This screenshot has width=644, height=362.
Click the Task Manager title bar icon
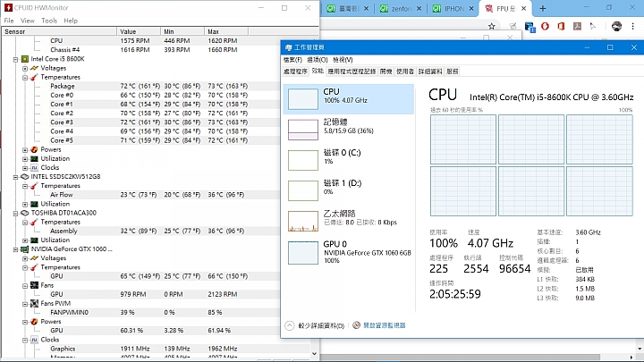coord(288,47)
